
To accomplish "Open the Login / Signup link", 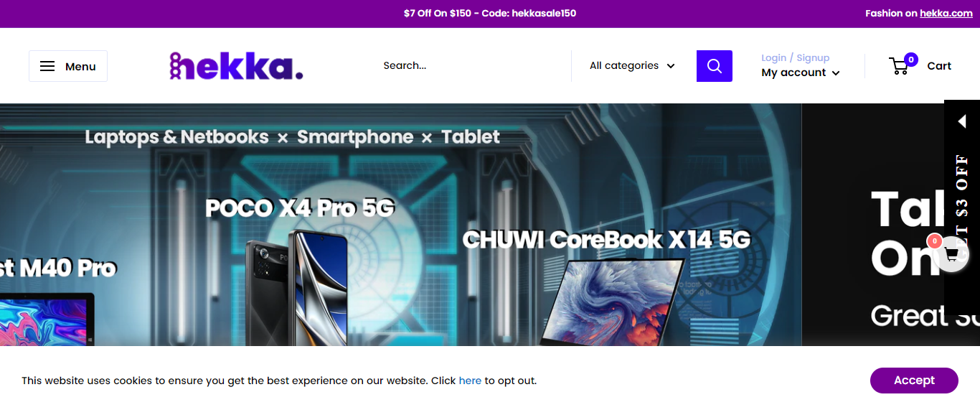I will point(795,57).
